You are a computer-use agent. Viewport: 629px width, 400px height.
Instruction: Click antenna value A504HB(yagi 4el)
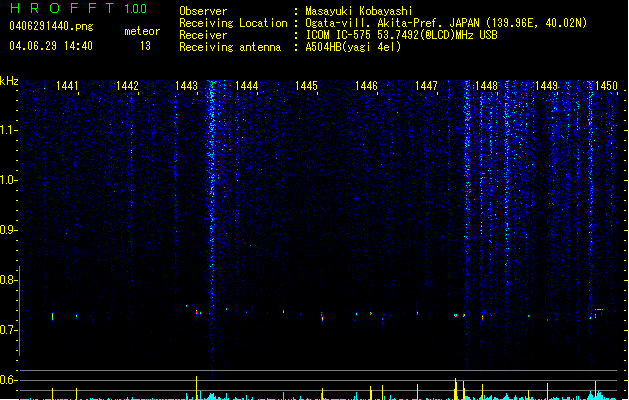pyautogui.click(x=353, y=47)
